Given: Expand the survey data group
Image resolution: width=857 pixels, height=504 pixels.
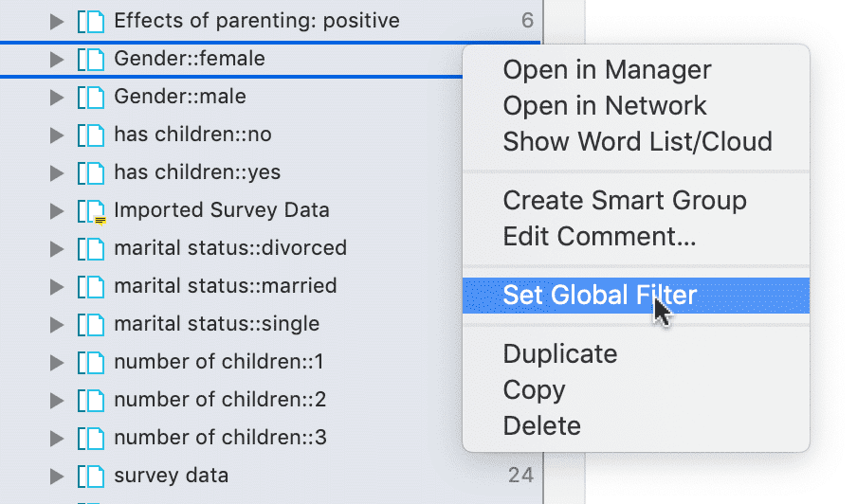Looking at the screenshot, I should tap(56, 477).
